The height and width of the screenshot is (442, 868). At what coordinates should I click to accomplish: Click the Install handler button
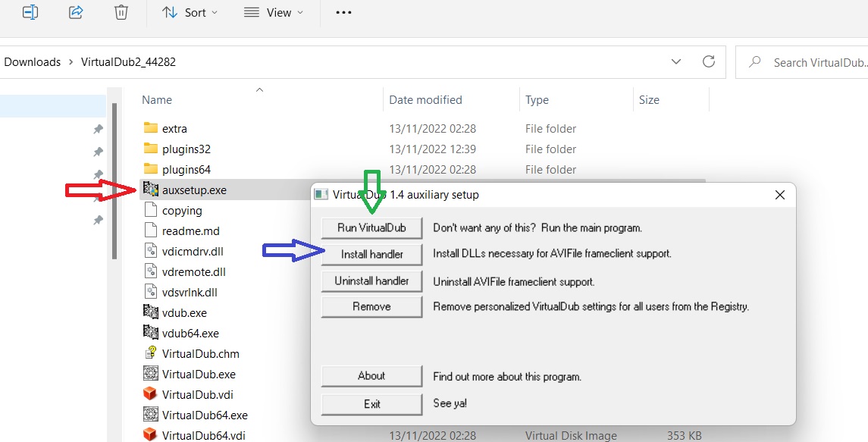[371, 254]
